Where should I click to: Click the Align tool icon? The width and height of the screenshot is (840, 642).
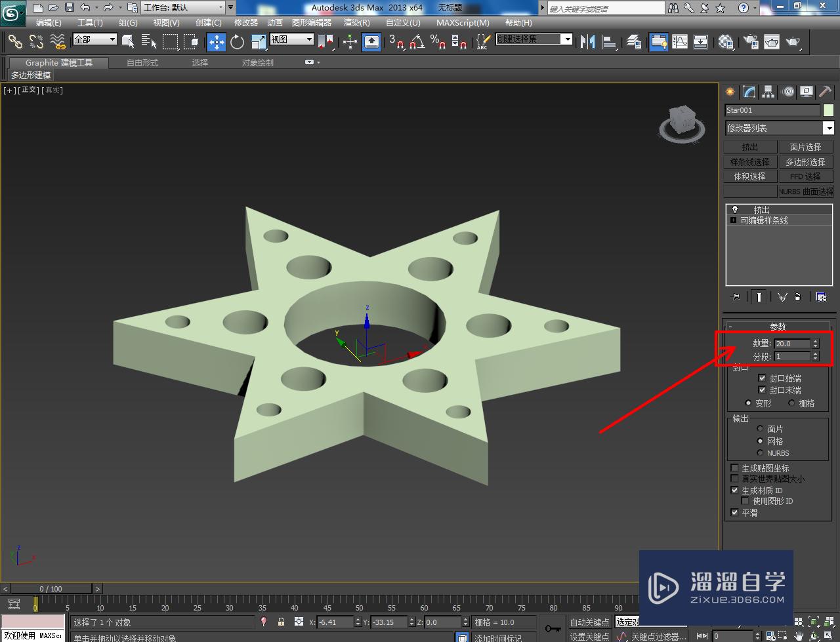610,42
